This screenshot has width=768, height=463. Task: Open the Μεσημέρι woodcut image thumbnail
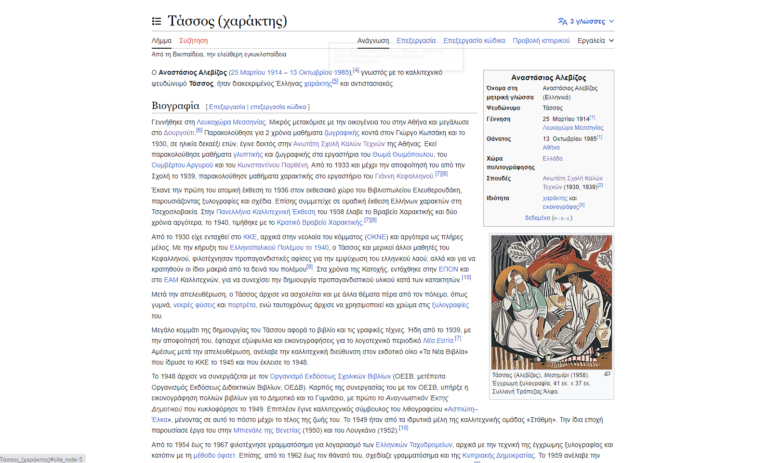(x=552, y=302)
